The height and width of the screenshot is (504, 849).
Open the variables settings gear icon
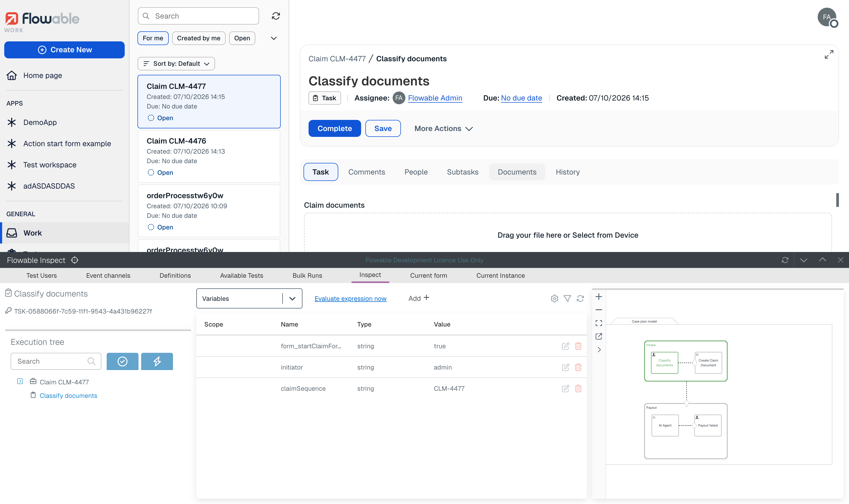click(x=554, y=298)
